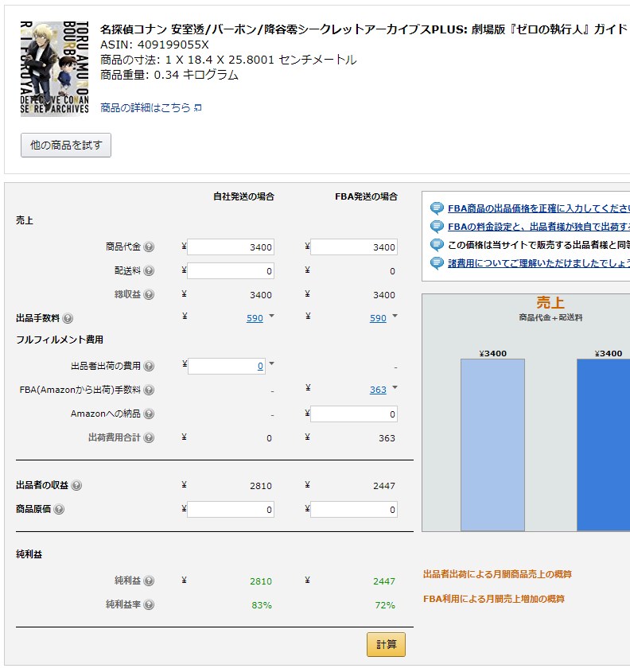
Task: Click dark blue FBA sales bar in chart
Action: [x=604, y=445]
